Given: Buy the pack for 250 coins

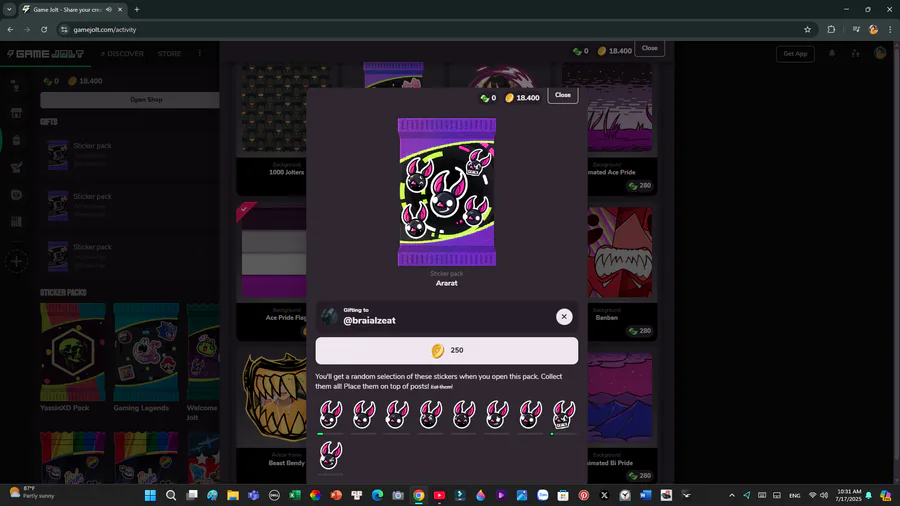Looking at the screenshot, I should pos(447,351).
